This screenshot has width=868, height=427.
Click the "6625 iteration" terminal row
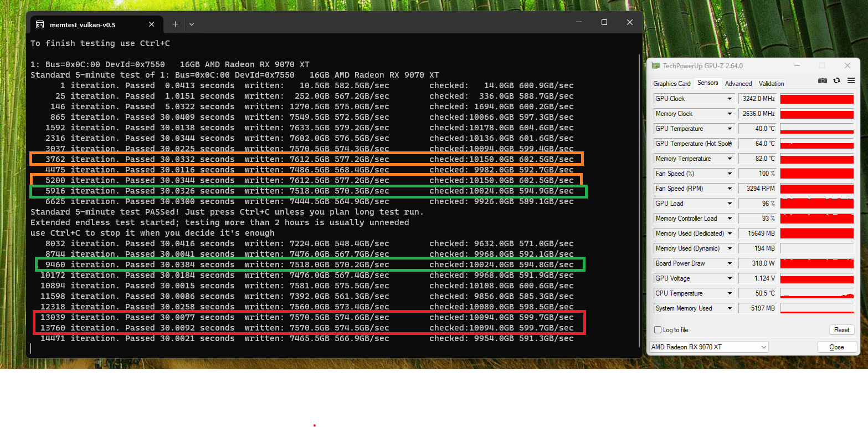point(309,201)
